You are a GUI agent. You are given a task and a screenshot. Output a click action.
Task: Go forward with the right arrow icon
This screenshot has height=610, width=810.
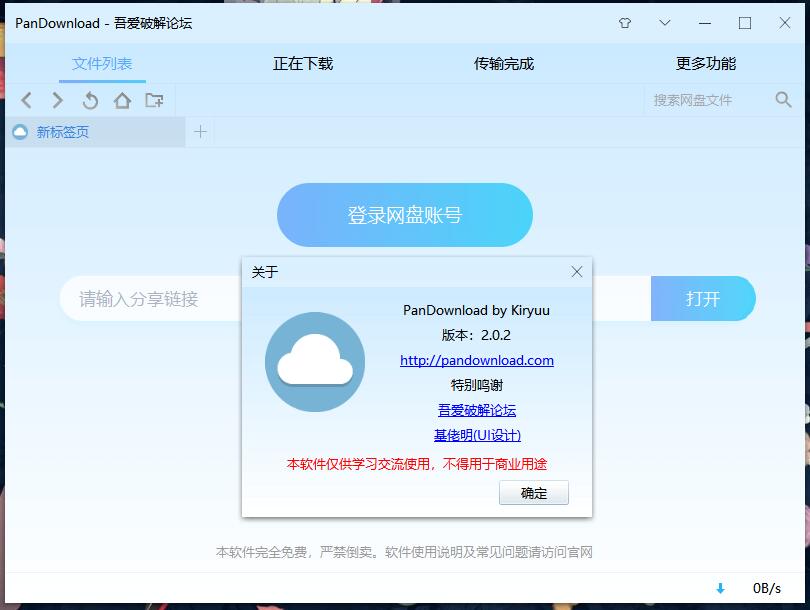58,100
